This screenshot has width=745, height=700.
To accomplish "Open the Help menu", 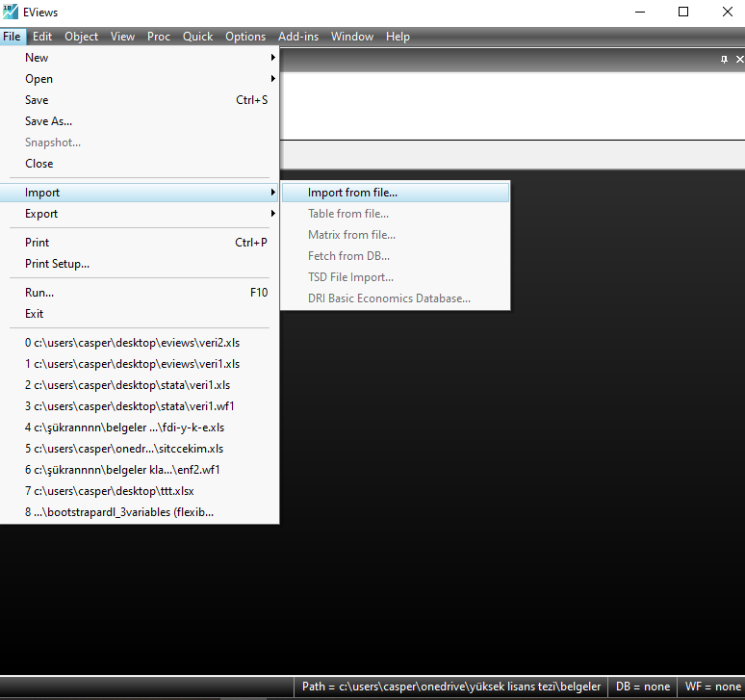I will pos(398,37).
